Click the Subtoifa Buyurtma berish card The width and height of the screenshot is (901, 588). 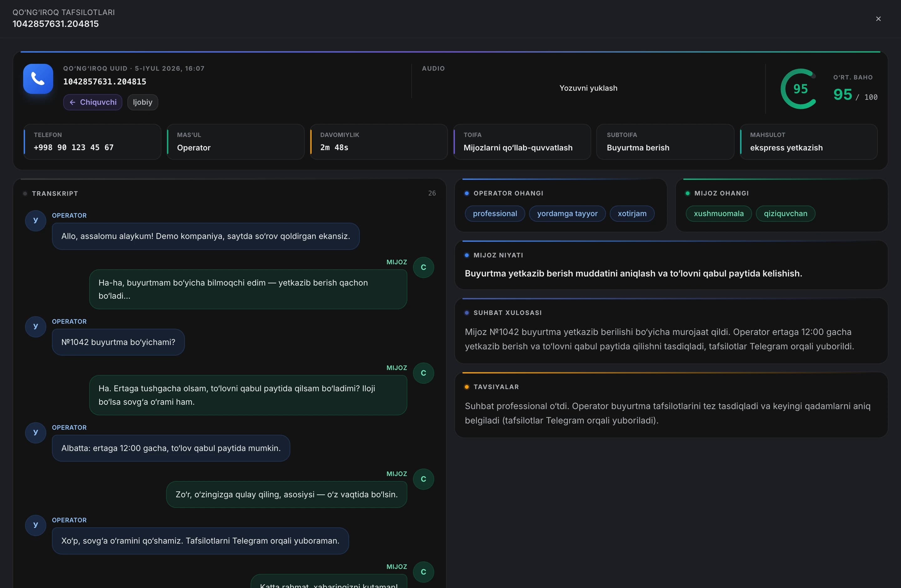(x=665, y=142)
